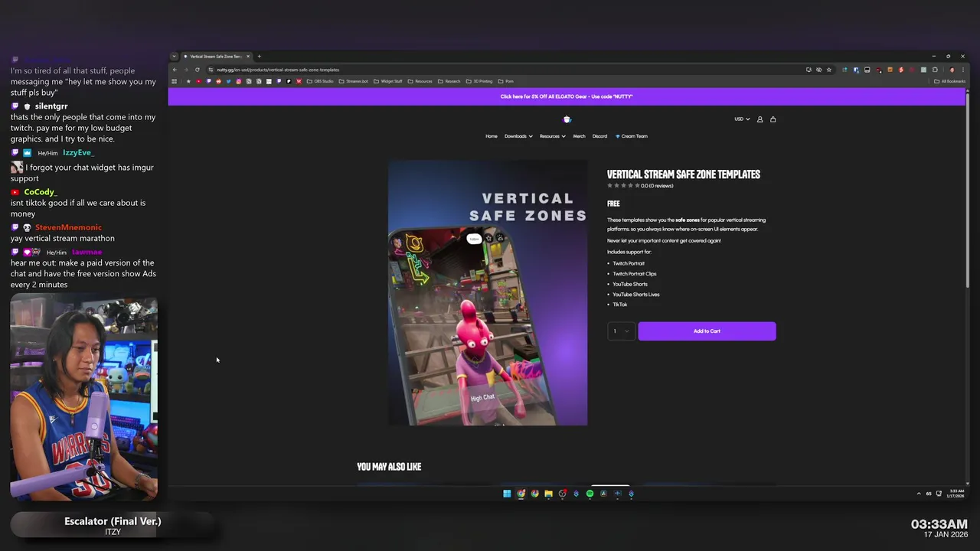980x551 pixels.
Task: Click the Add to Cart button
Action: click(x=707, y=331)
